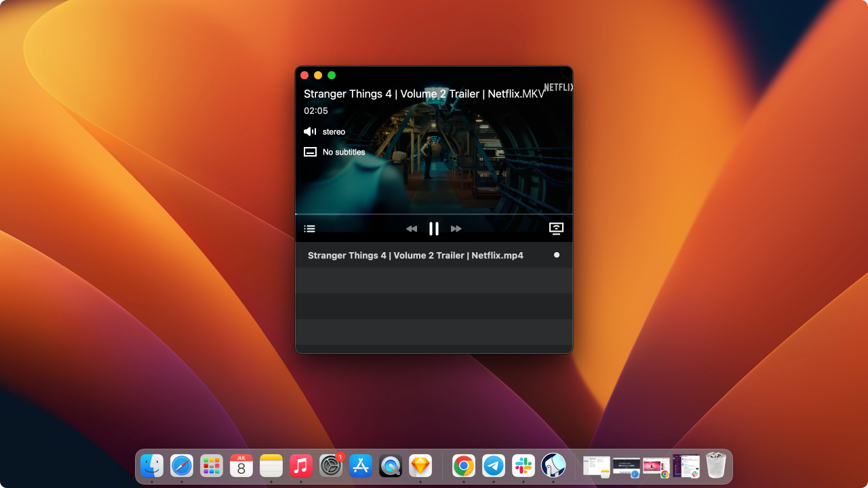Open the App Store in the Dock
868x488 pixels.
361,466
